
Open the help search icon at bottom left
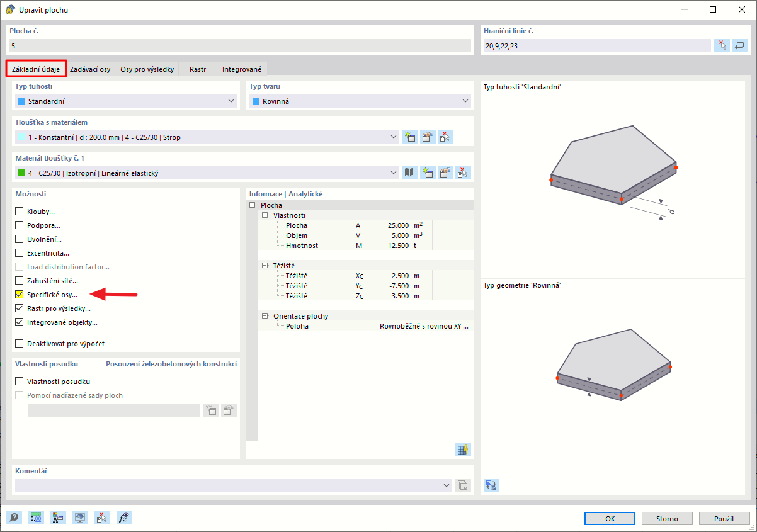pyautogui.click(x=14, y=518)
